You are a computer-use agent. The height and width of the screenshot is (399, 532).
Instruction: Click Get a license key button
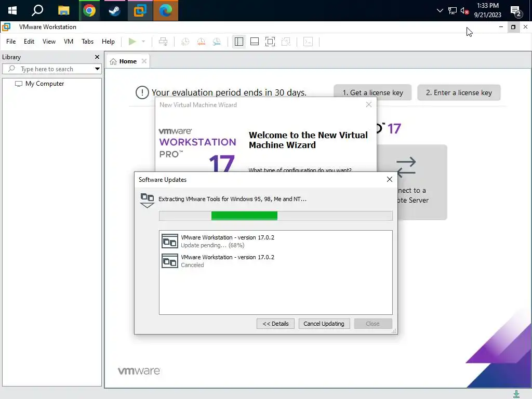coord(373,92)
